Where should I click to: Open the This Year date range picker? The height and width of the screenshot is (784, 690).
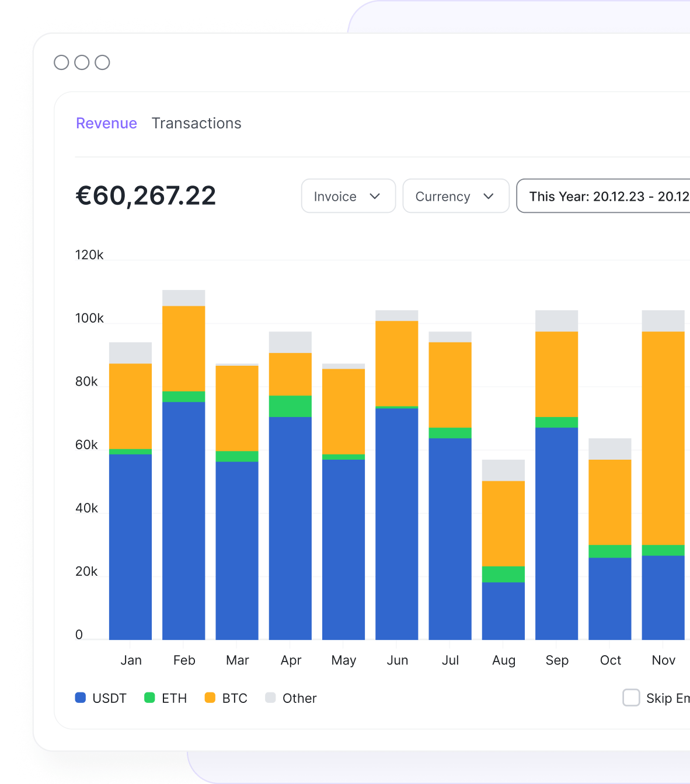[x=607, y=196]
